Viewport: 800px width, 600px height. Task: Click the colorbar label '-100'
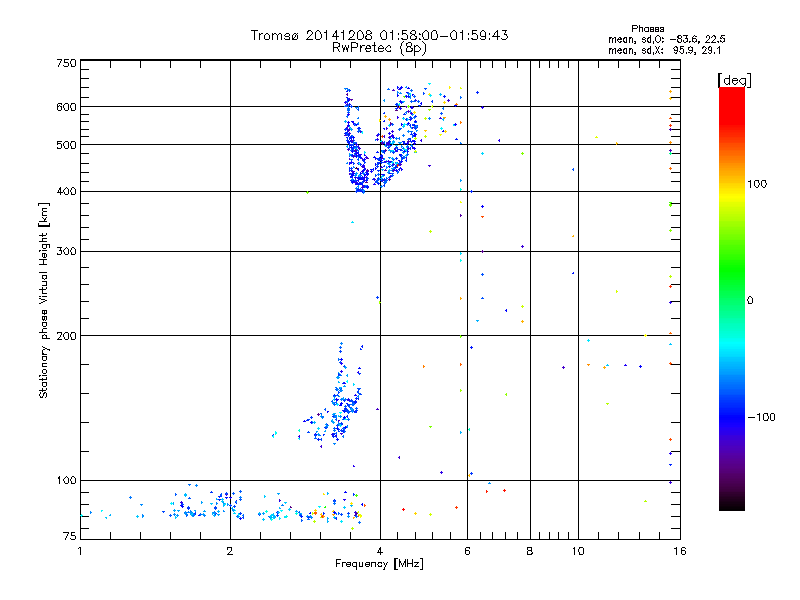pos(761,417)
